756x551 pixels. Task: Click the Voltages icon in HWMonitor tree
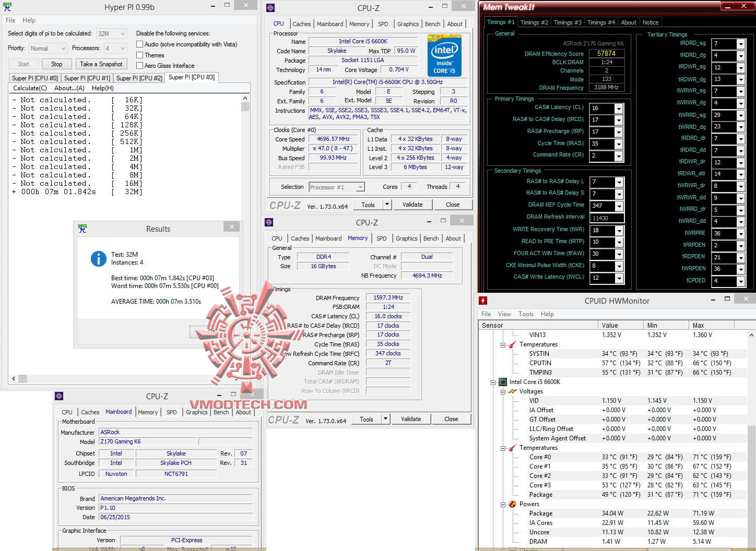point(513,391)
